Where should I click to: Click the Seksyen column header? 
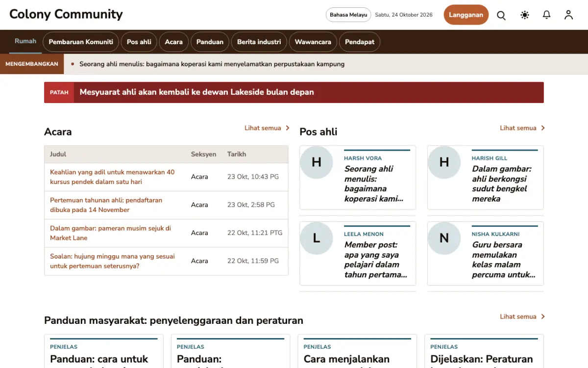coord(203,154)
